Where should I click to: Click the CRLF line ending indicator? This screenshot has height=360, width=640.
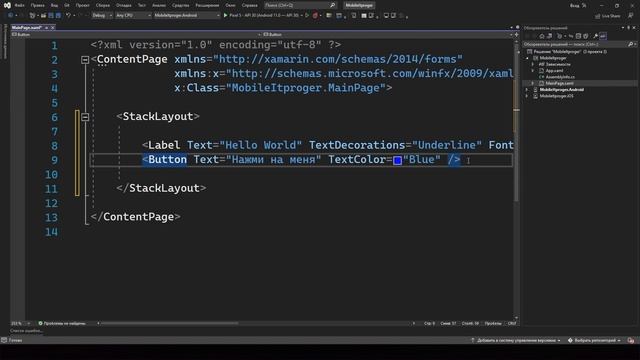512,323
